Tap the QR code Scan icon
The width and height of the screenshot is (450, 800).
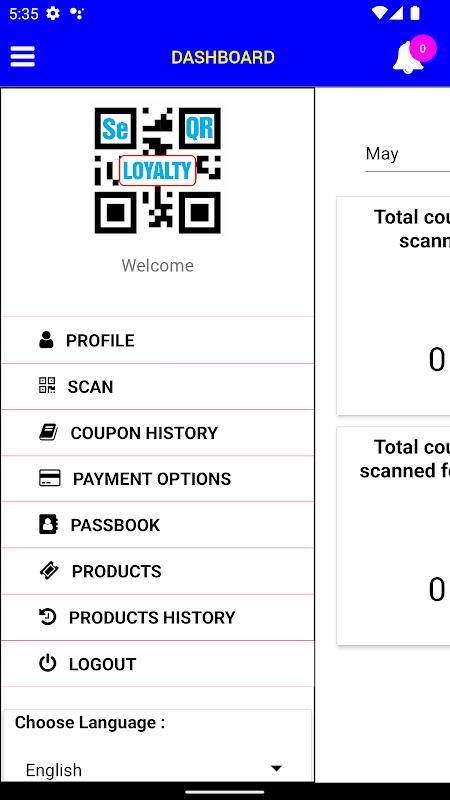pos(47,385)
